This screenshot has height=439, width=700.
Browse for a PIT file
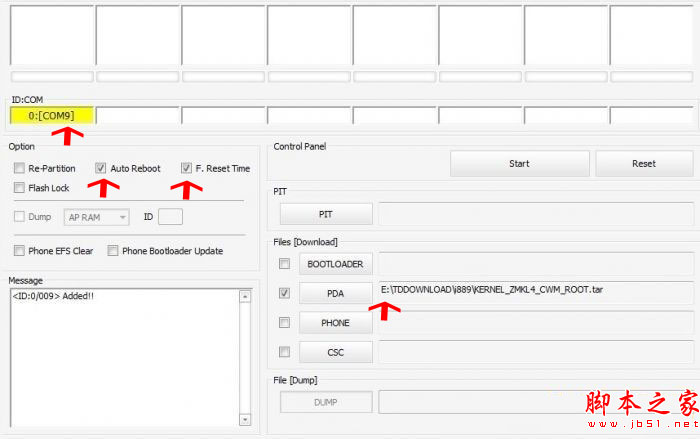tap(326, 214)
